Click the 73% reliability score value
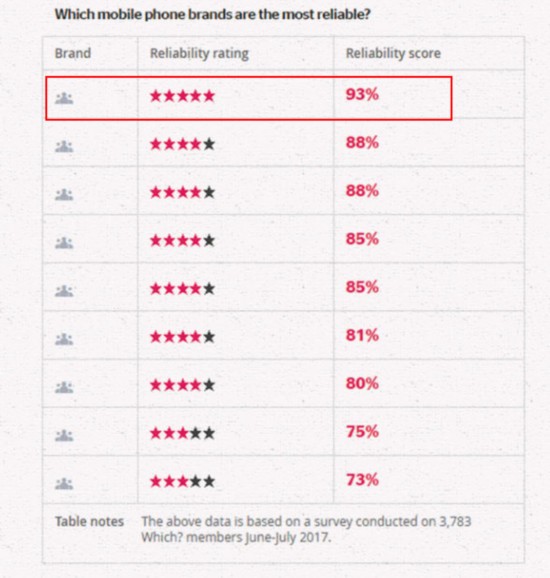The height and width of the screenshot is (578, 550). pos(362,480)
